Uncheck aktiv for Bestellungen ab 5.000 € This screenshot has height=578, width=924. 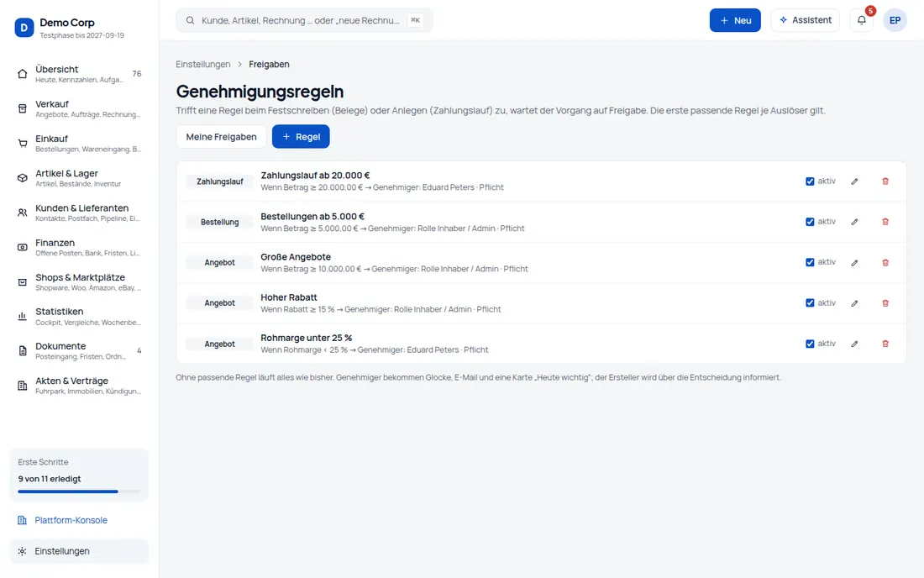pyautogui.click(x=810, y=222)
